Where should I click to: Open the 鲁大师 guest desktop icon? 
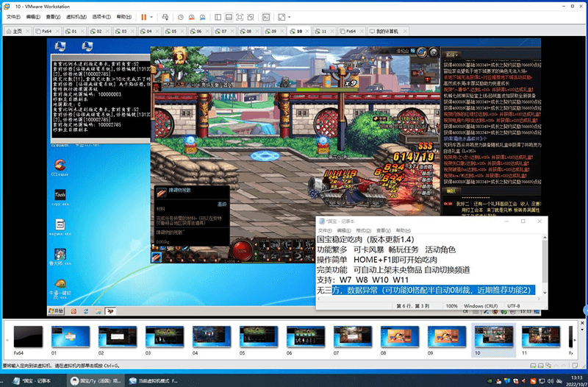(x=60, y=257)
